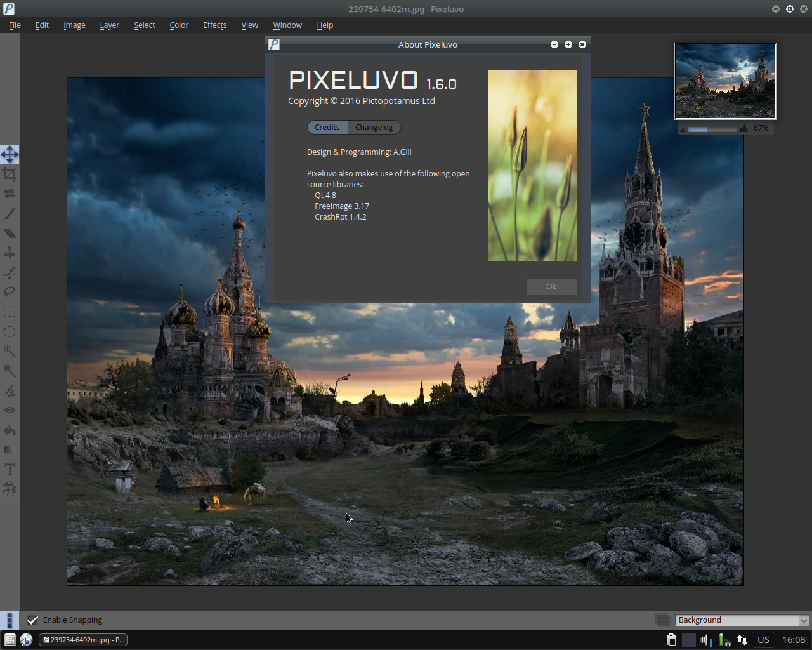Switch to the Credits tab

327,128
